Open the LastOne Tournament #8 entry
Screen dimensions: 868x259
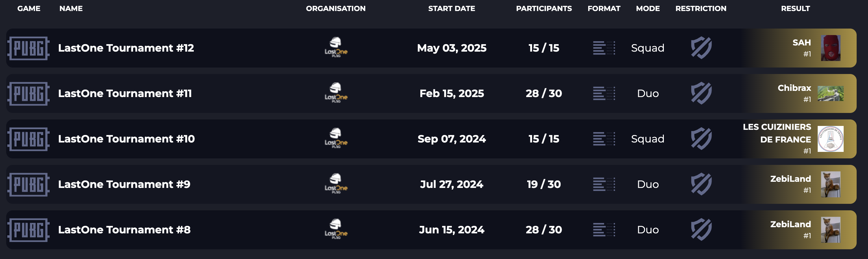124,230
